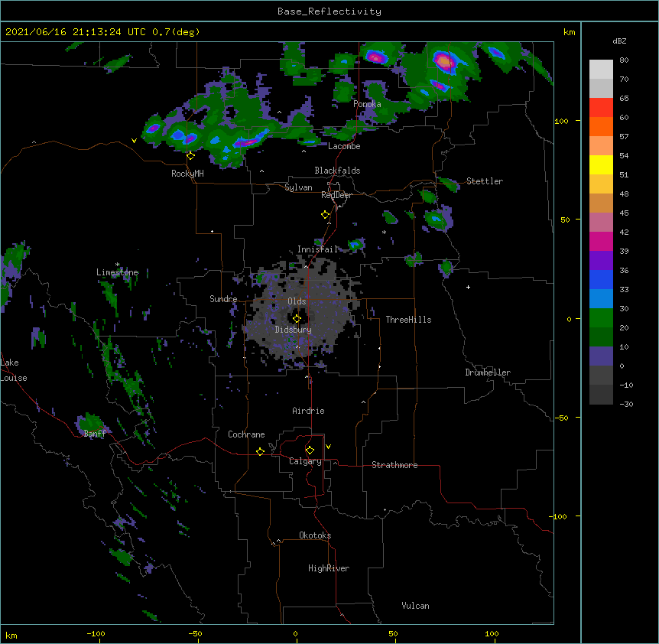Click the RockyMH label
The height and width of the screenshot is (644, 659).
coord(187,173)
